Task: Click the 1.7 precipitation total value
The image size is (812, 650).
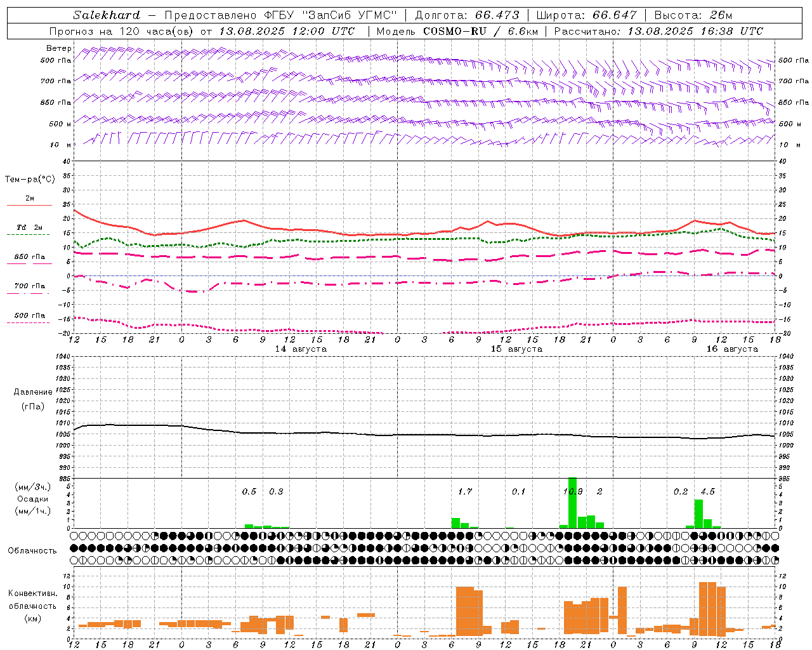Action: [465, 491]
